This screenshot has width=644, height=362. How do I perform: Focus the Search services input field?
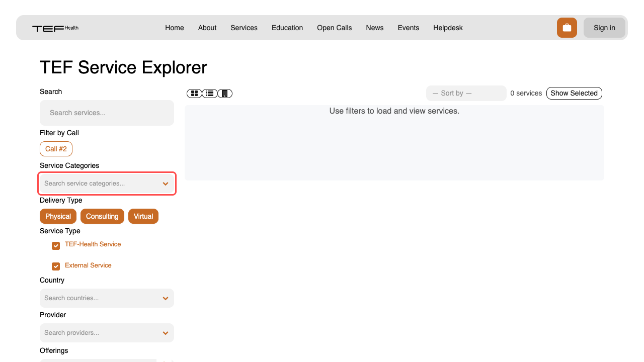pos(107,113)
